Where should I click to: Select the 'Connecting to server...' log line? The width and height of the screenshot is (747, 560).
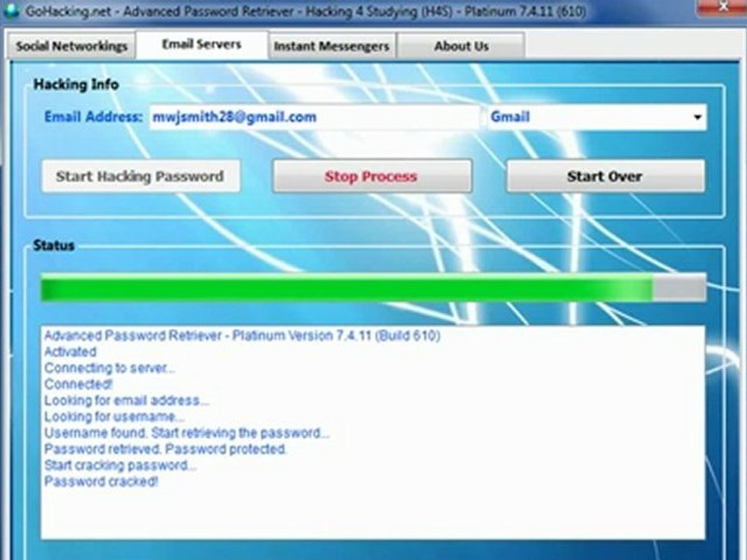coord(109,368)
